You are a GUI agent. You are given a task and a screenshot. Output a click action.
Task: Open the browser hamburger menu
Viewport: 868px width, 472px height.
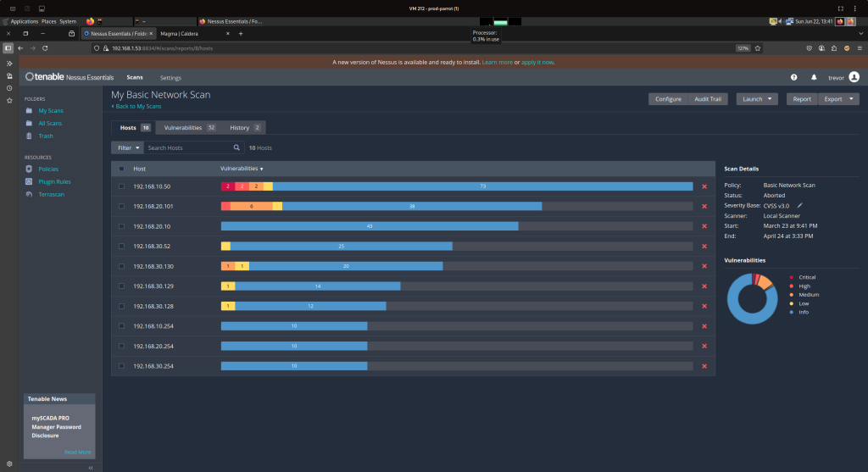pyautogui.click(x=860, y=48)
